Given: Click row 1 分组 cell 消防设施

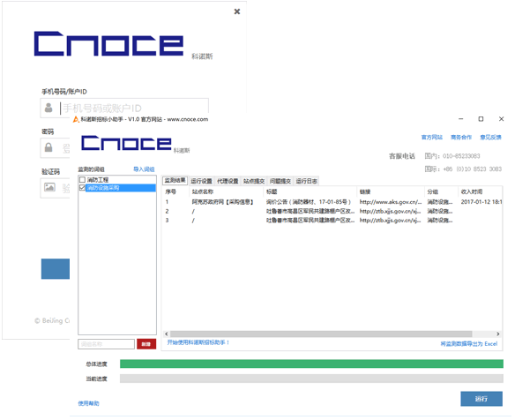Looking at the screenshot, I should click(x=439, y=202).
